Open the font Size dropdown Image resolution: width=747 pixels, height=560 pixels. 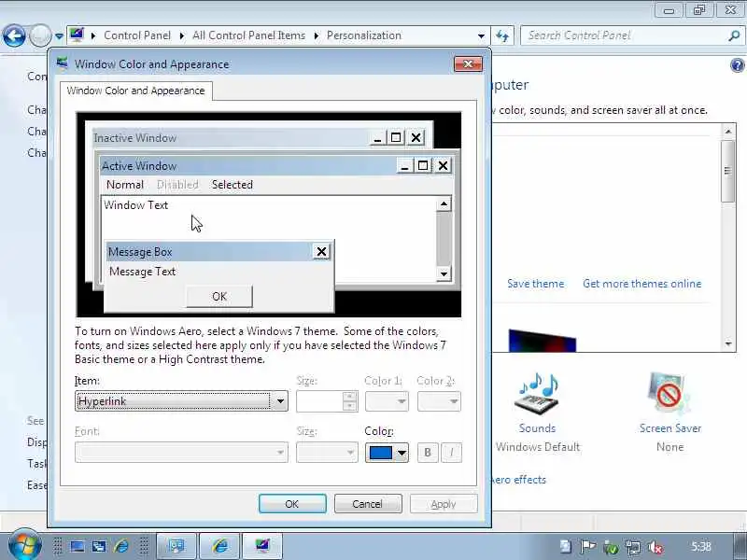(x=327, y=453)
